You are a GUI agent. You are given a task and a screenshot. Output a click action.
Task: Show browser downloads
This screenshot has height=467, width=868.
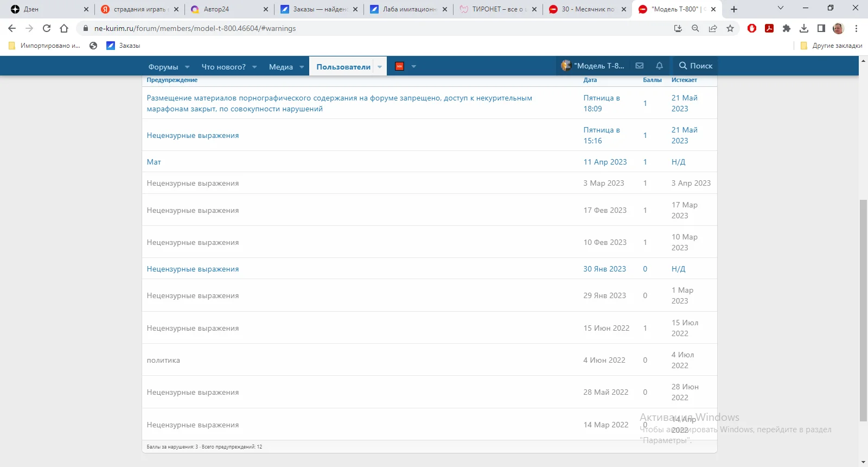[804, 28]
